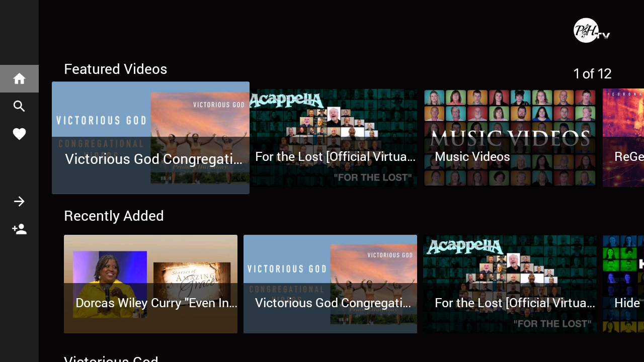Click the Featured Videos heading
The image size is (644, 362).
[115, 69]
